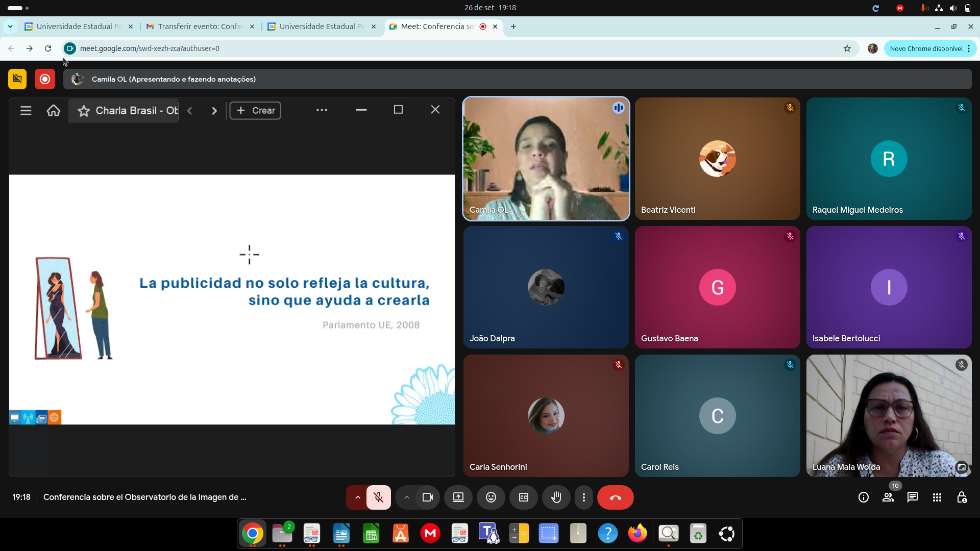The width and height of the screenshot is (980, 551).
Task: Open meeting details info icon
Action: (863, 497)
